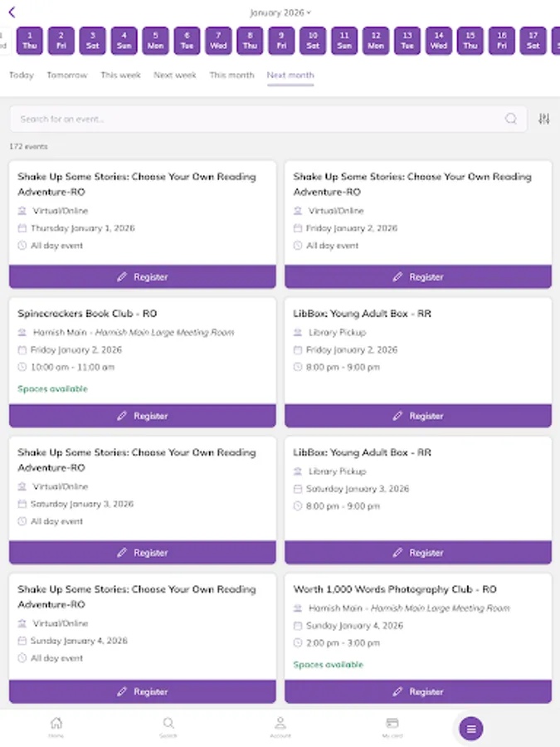Tap the purple floating menu button
The height and width of the screenshot is (747, 560).
[470, 728]
